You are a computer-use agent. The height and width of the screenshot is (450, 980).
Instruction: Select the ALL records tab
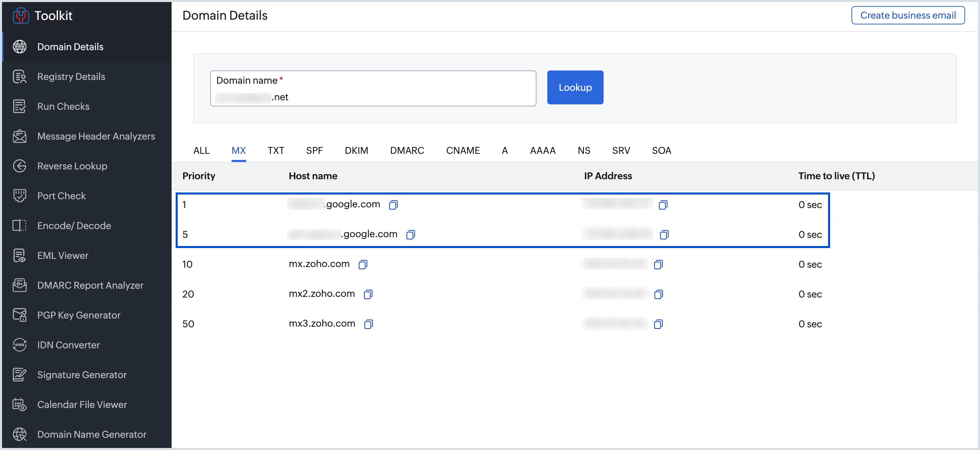click(x=201, y=150)
